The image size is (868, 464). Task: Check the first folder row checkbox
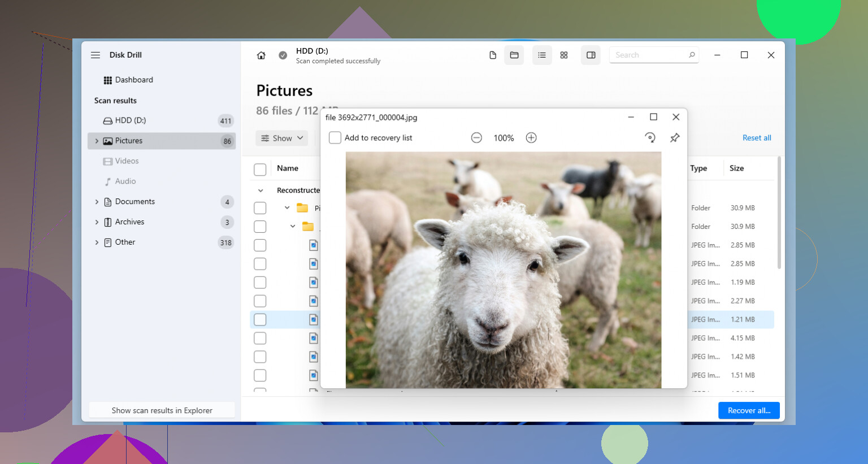[x=260, y=208]
